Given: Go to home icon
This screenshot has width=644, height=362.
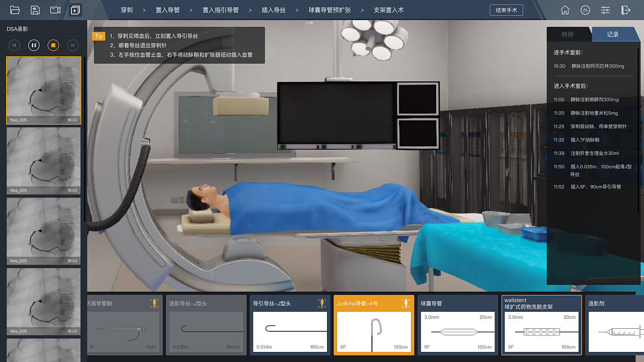Looking at the screenshot, I should click(x=565, y=10).
